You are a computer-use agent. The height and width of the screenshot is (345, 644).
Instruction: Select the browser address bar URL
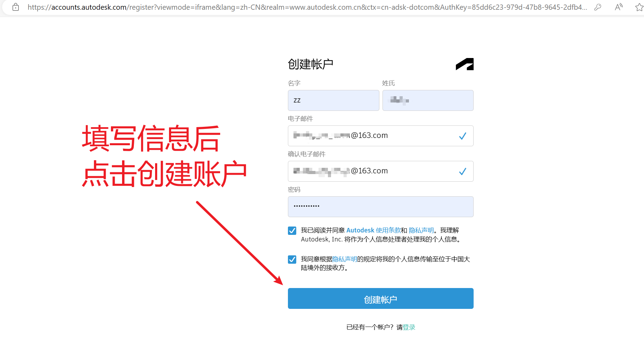tap(307, 7)
